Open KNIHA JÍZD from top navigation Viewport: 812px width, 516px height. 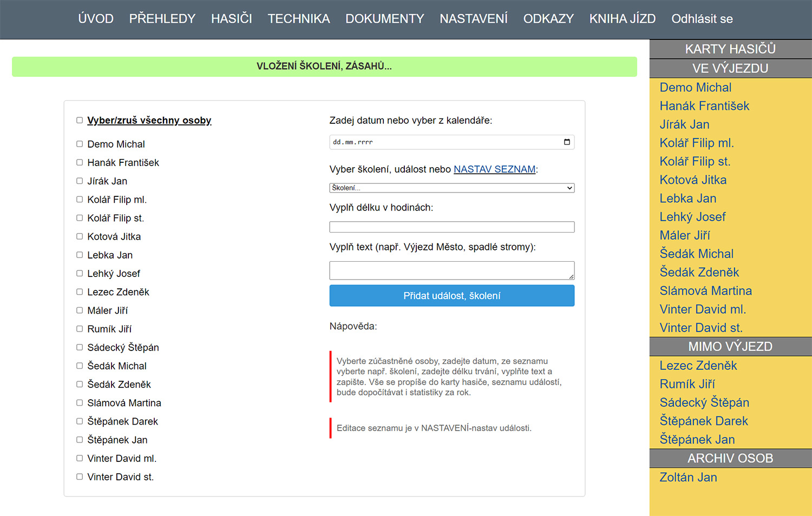pos(622,19)
